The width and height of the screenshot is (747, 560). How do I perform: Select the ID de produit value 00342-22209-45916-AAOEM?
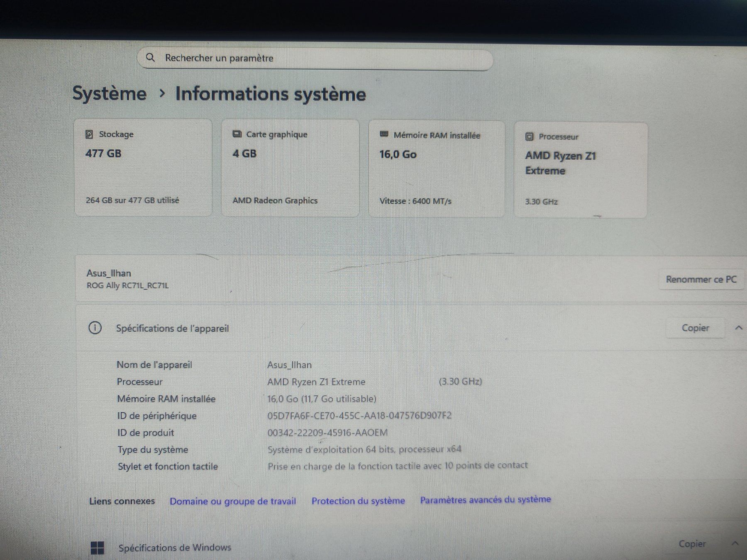[327, 433]
